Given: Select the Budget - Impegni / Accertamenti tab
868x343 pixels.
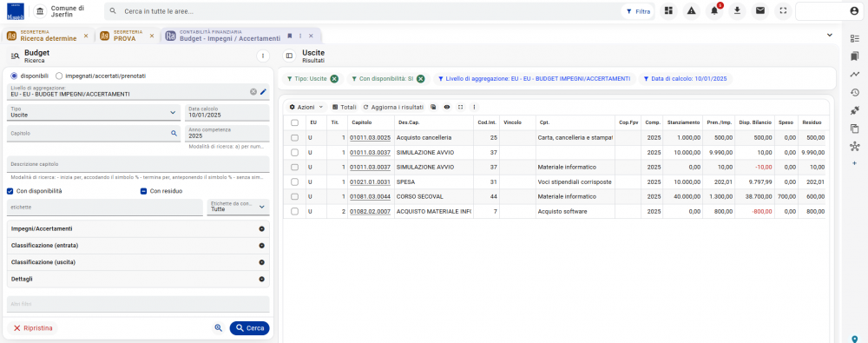Looking at the screenshot, I should coord(230,36).
